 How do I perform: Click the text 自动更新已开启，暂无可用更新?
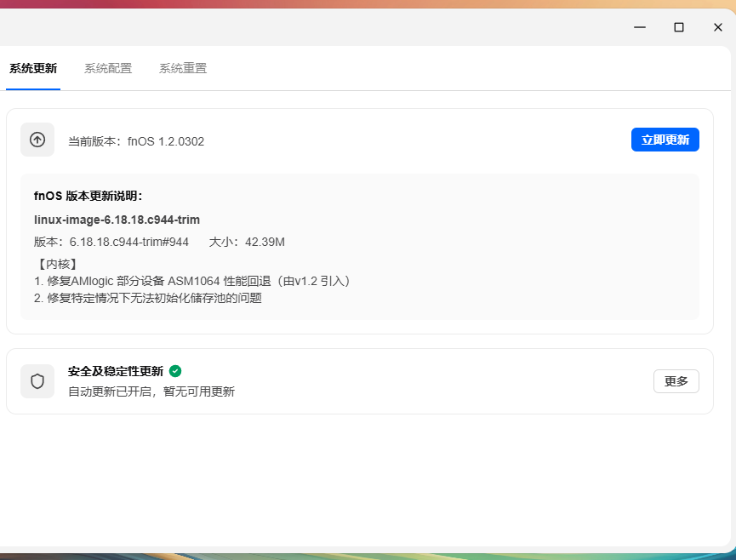[x=151, y=391]
